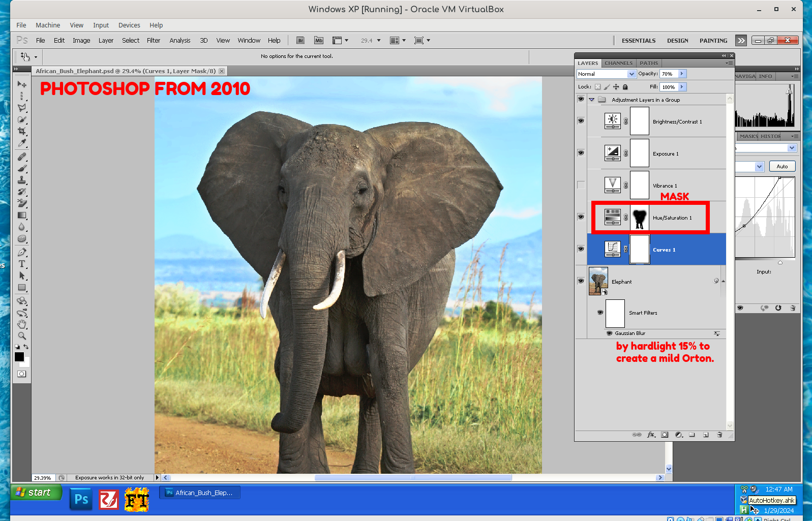
Task: Switch to the Channels tab
Action: point(618,63)
